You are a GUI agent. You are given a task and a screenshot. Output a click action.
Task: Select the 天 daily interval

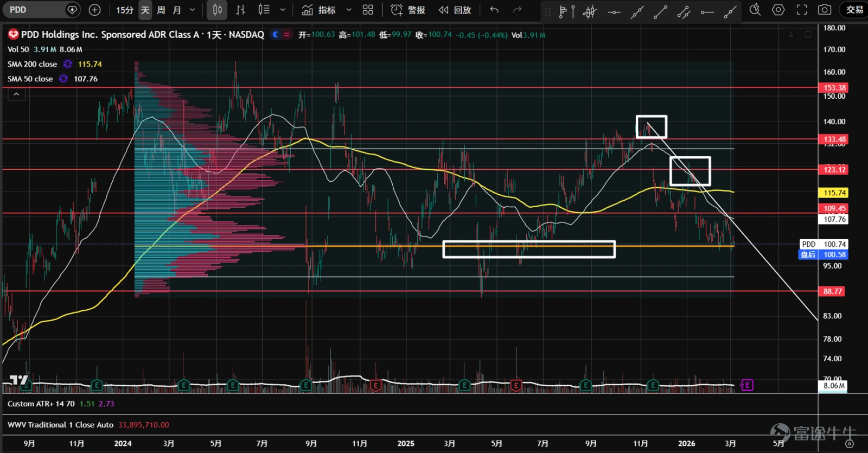(x=145, y=10)
